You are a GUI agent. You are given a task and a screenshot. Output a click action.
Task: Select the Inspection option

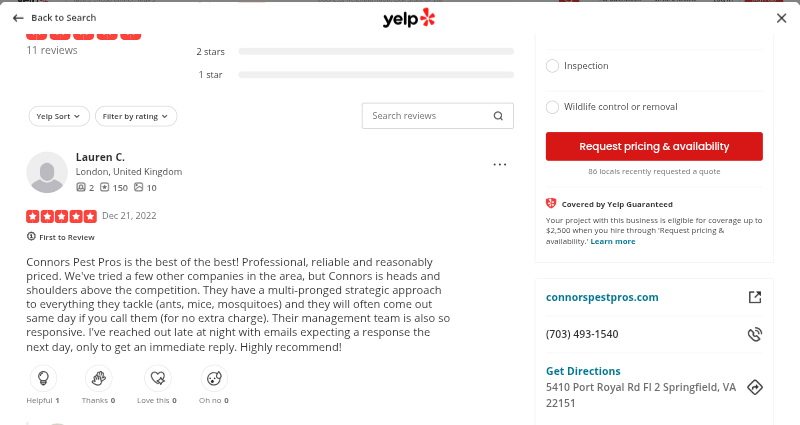tap(553, 66)
